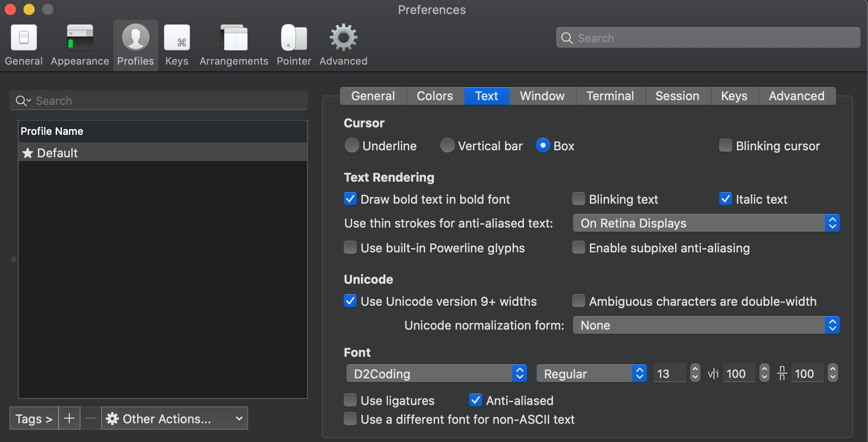Click the preferences Search field at top
The image size is (868, 442).
pyautogui.click(x=708, y=38)
